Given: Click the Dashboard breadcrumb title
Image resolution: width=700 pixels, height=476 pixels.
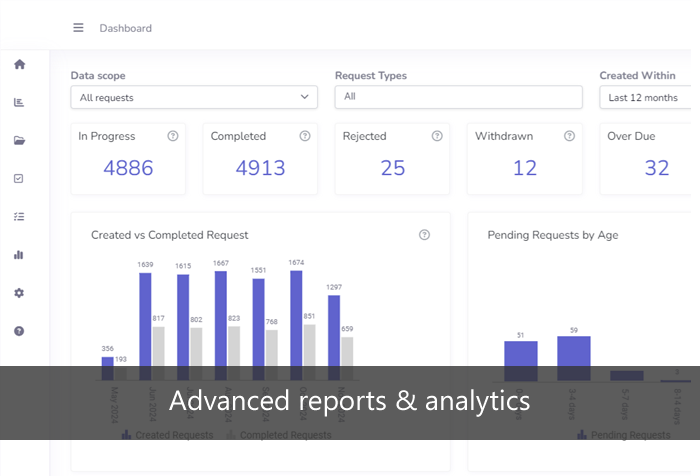Looking at the screenshot, I should (125, 28).
